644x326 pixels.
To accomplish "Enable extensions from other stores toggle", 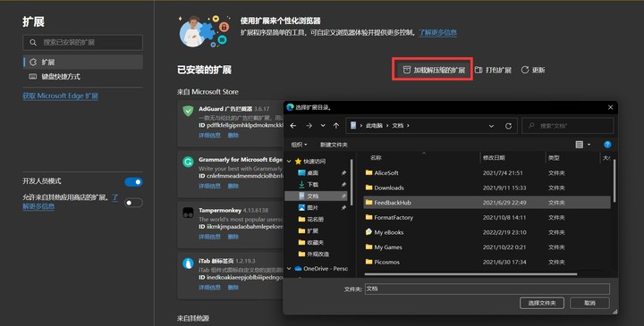I will 133,203.
